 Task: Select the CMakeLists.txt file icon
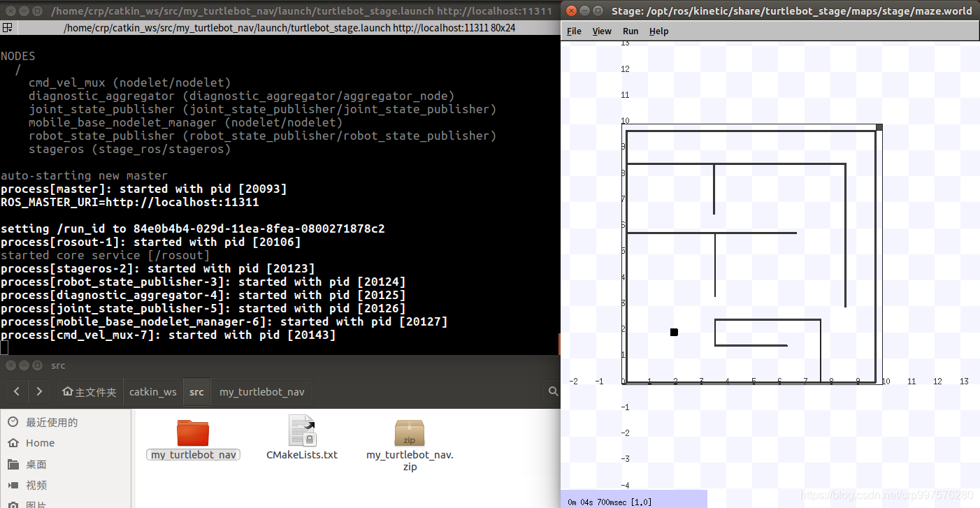[x=302, y=430]
